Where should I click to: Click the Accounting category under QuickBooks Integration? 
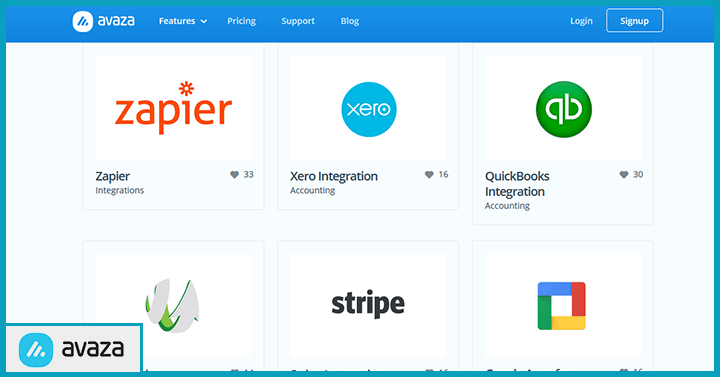[x=507, y=206]
